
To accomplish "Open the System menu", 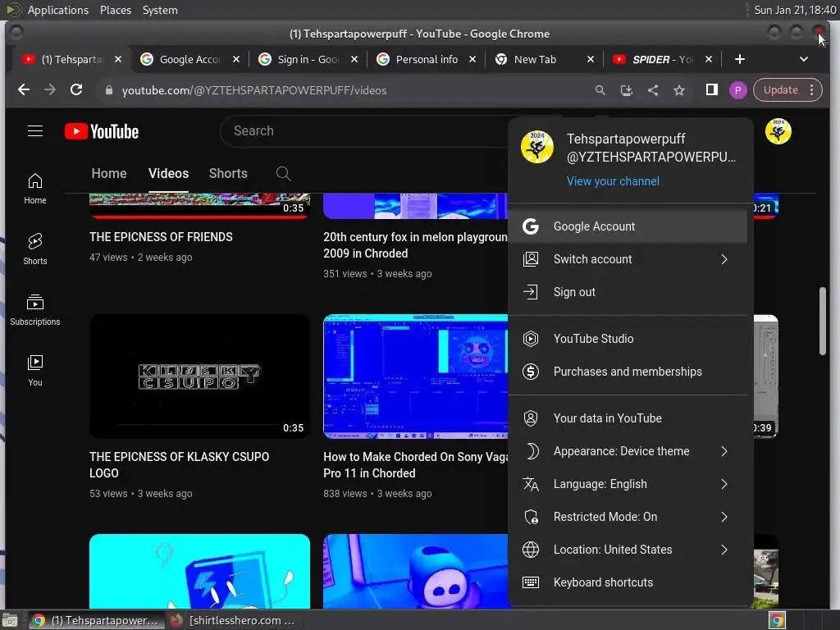I will (x=160, y=10).
